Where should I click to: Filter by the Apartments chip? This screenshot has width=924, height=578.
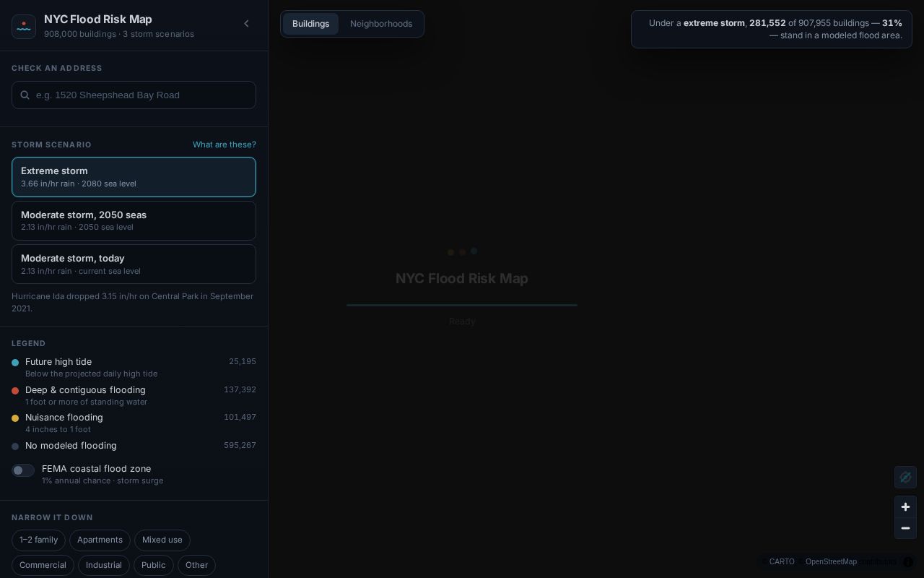(x=100, y=540)
